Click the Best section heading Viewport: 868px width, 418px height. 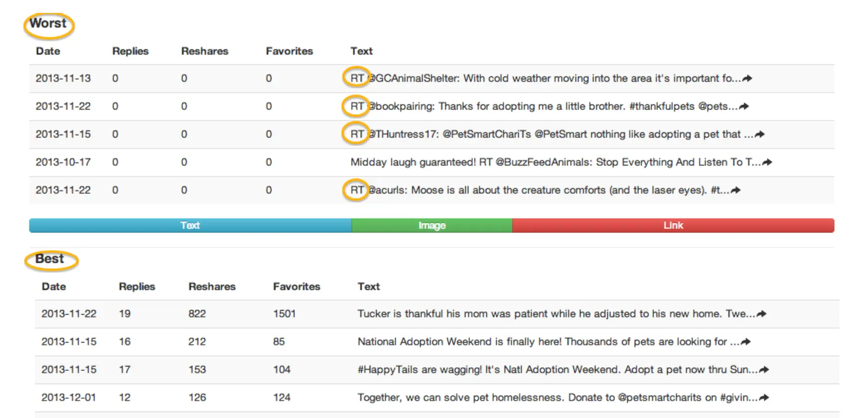[50, 259]
